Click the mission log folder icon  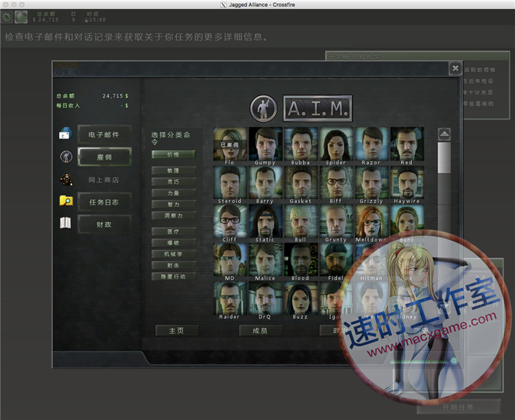tap(66, 200)
